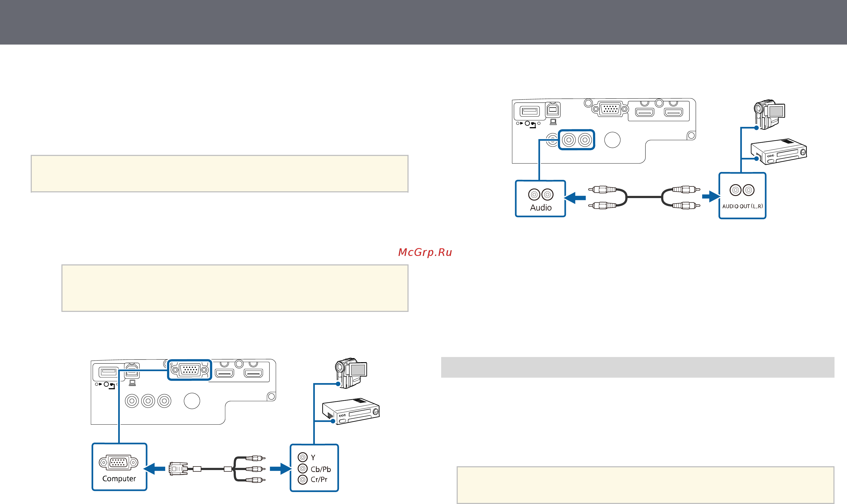The width and height of the screenshot is (847, 504).
Task: Click the USB-A port in the Computer diagram
Action: pyautogui.click(x=109, y=372)
